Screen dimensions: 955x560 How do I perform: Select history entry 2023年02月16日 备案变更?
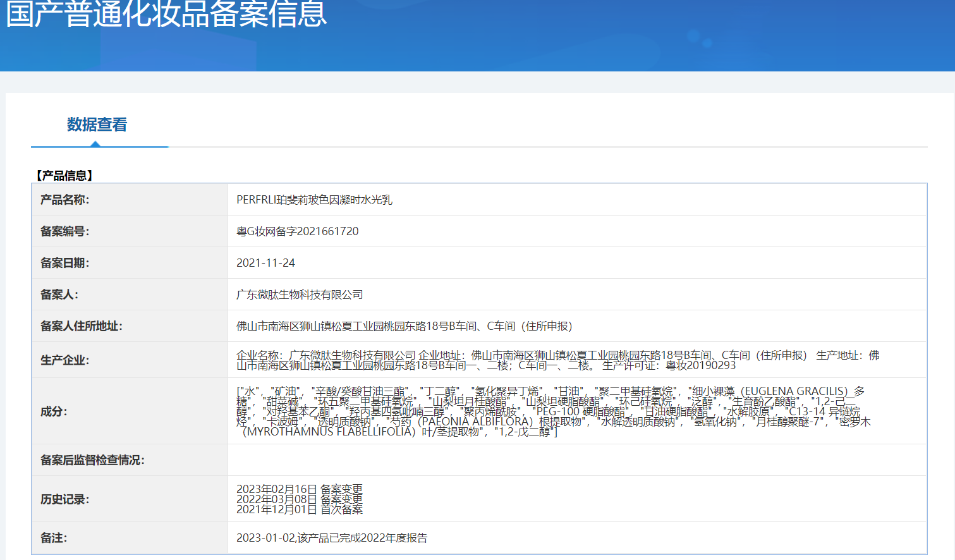300,489
